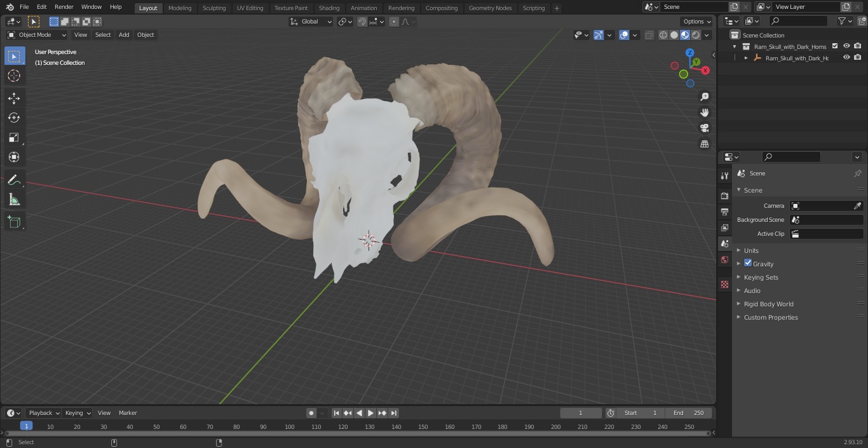
Task: Open the World properties tab
Action: [724, 259]
